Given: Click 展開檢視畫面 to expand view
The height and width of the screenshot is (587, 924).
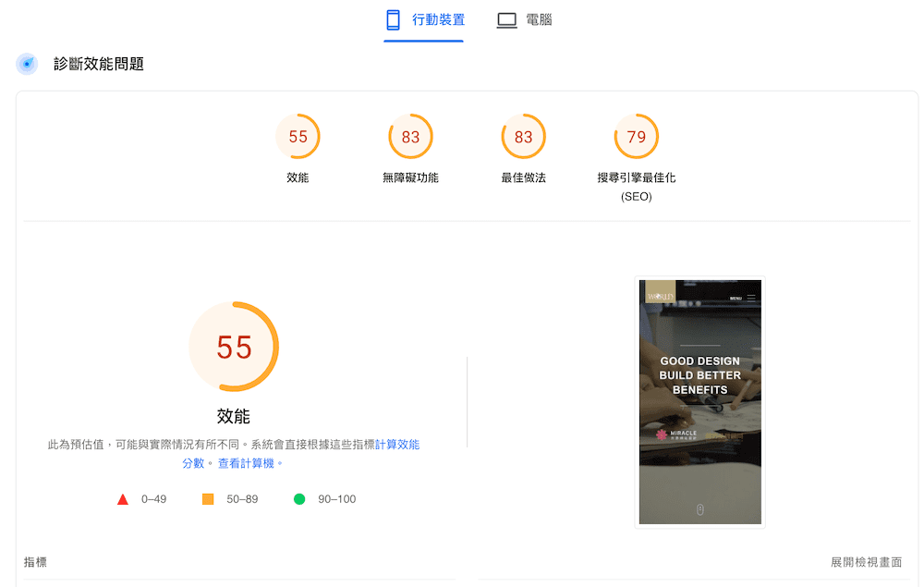Looking at the screenshot, I should (x=867, y=562).
